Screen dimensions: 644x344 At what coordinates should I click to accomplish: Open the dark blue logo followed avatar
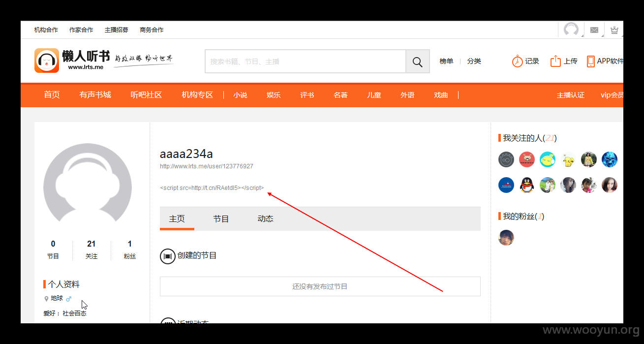click(506, 185)
